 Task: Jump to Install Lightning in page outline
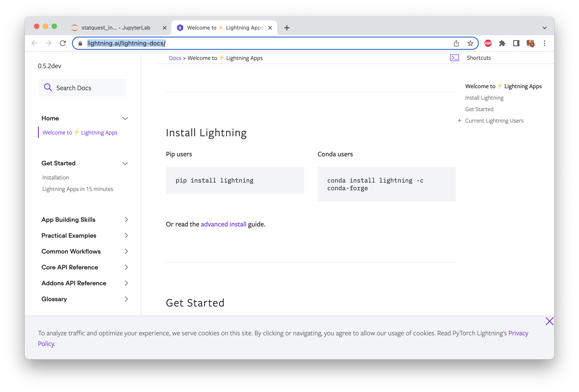pyautogui.click(x=484, y=98)
